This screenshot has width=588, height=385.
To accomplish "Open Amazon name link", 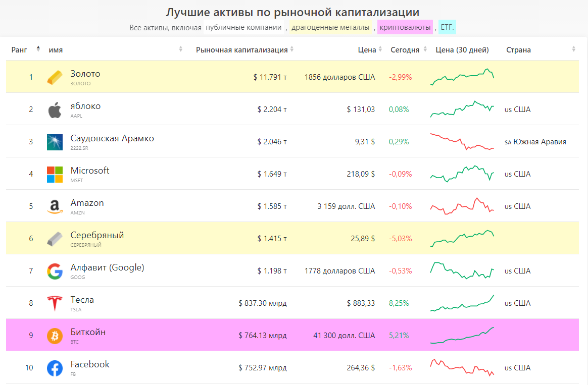I will point(87,203).
